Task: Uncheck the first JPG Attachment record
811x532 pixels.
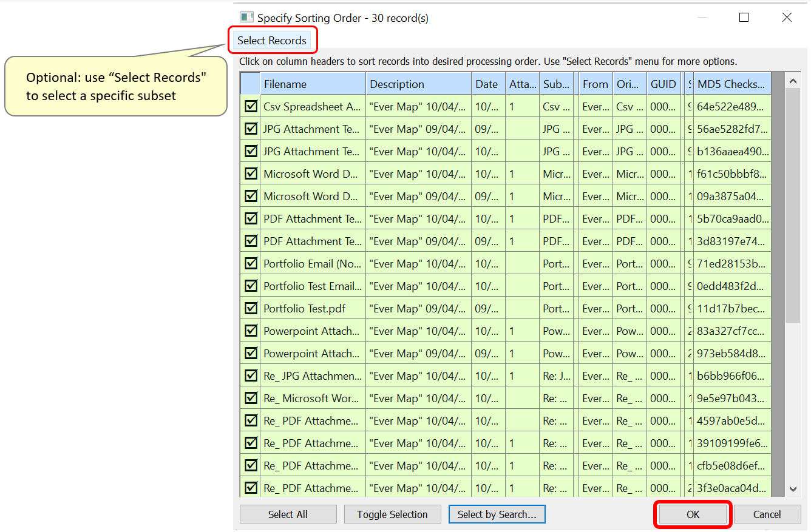Action: 250,129
